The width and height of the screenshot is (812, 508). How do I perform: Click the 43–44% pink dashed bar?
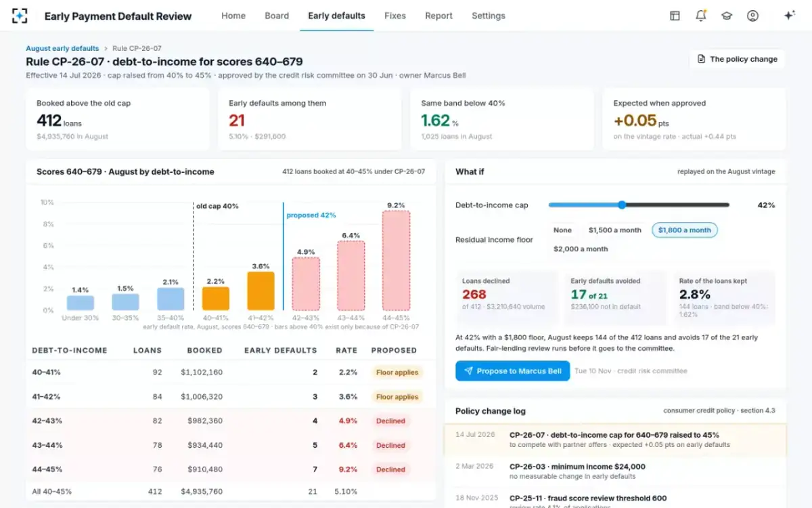point(351,276)
